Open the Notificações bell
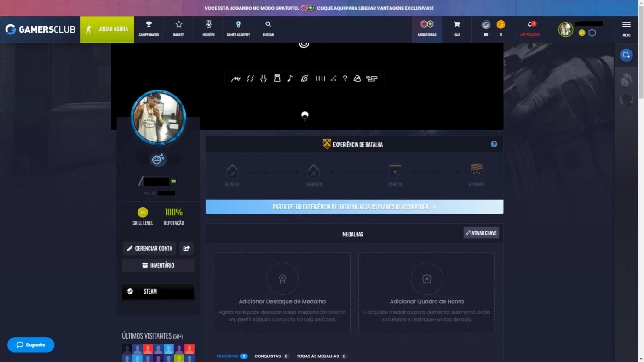 [530, 29]
